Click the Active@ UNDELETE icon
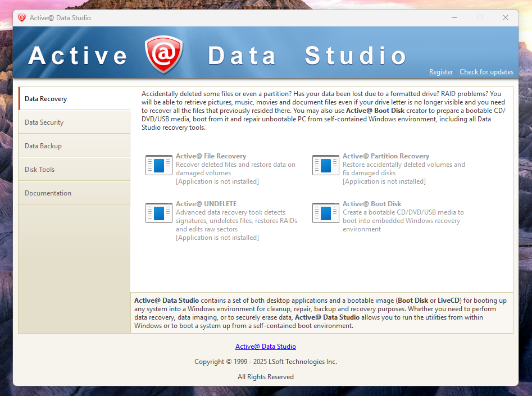Image resolution: width=532 pixels, height=396 pixels. pyautogui.click(x=159, y=213)
